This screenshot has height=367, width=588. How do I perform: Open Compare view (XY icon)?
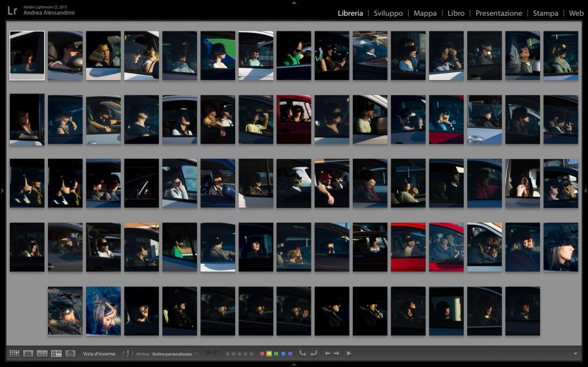(42, 353)
